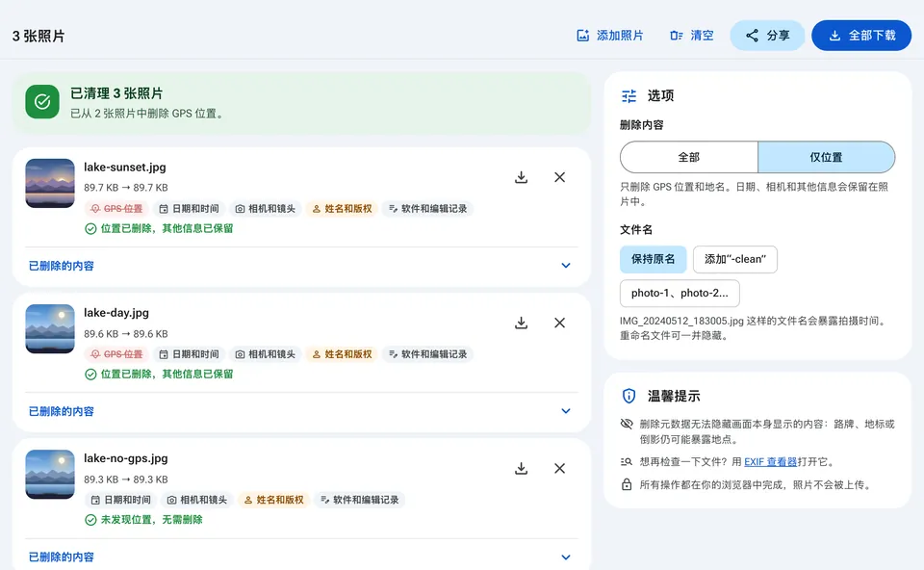The width and height of the screenshot is (924, 570).
Task: Click the crossed-out eye icon in tips
Action: [627, 424]
